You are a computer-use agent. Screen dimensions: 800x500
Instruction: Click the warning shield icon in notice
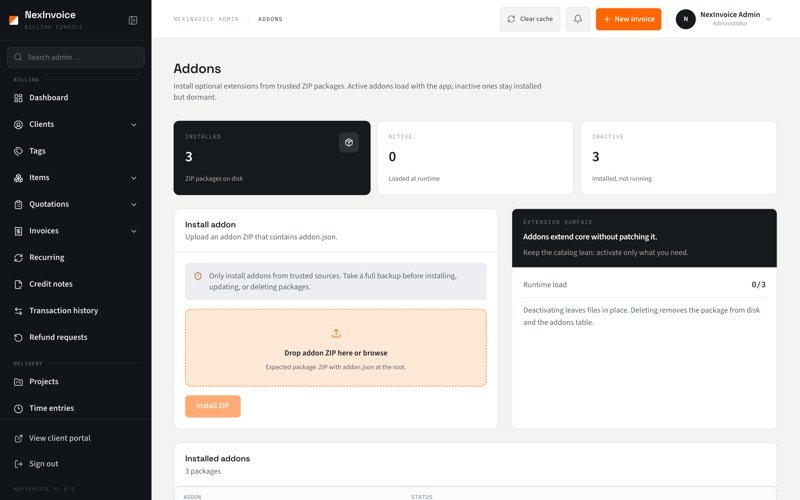pos(198,276)
